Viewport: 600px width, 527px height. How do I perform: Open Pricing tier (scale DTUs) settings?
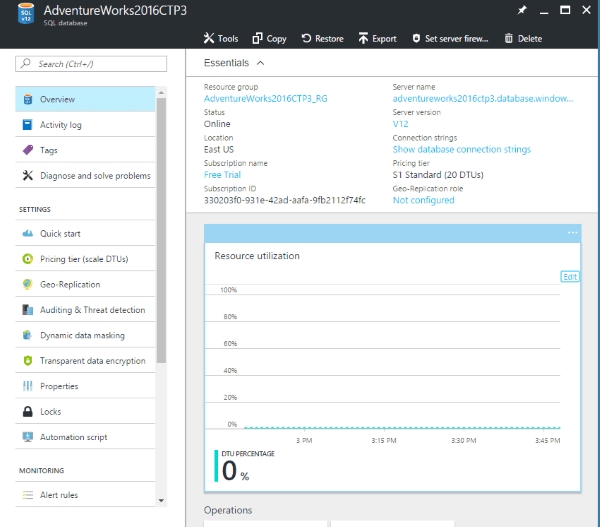(x=83, y=259)
